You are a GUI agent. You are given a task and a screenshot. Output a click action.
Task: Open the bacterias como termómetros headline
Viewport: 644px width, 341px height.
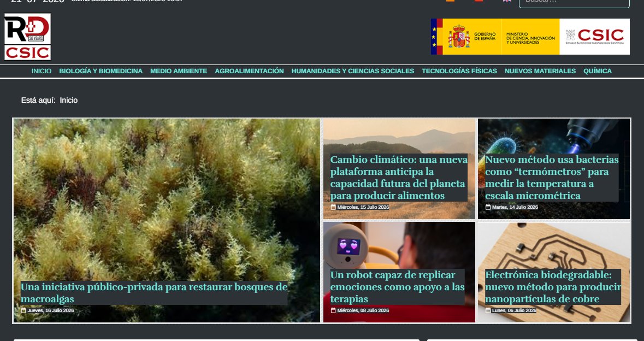click(x=552, y=178)
